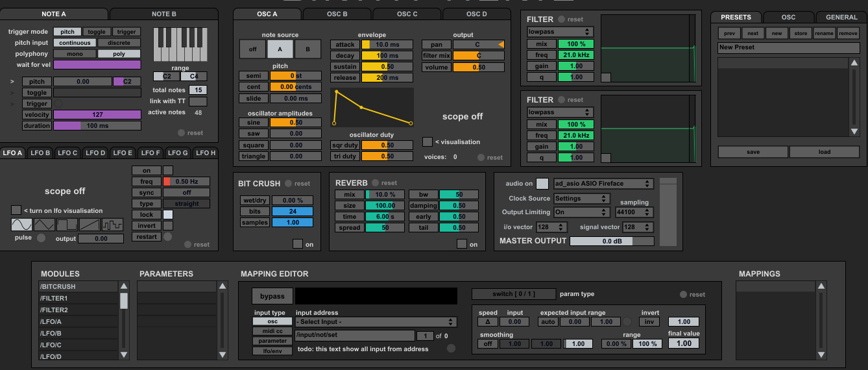Reset the REVERB module
The width and height of the screenshot is (868, 370).
pyautogui.click(x=375, y=183)
